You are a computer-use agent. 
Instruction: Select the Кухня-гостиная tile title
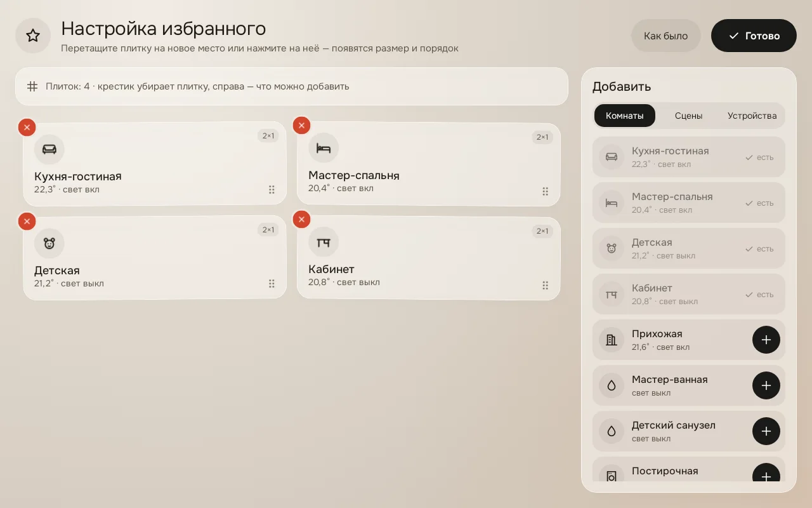tap(78, 177)
